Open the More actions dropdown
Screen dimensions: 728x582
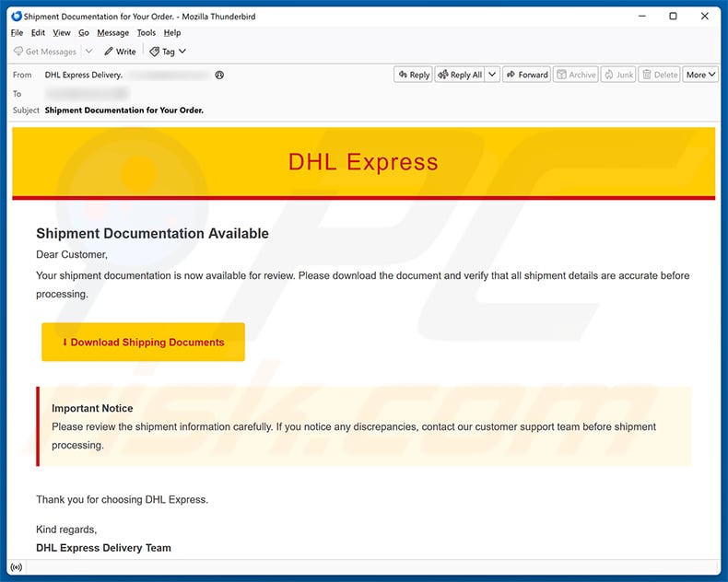tap(700, 75)
